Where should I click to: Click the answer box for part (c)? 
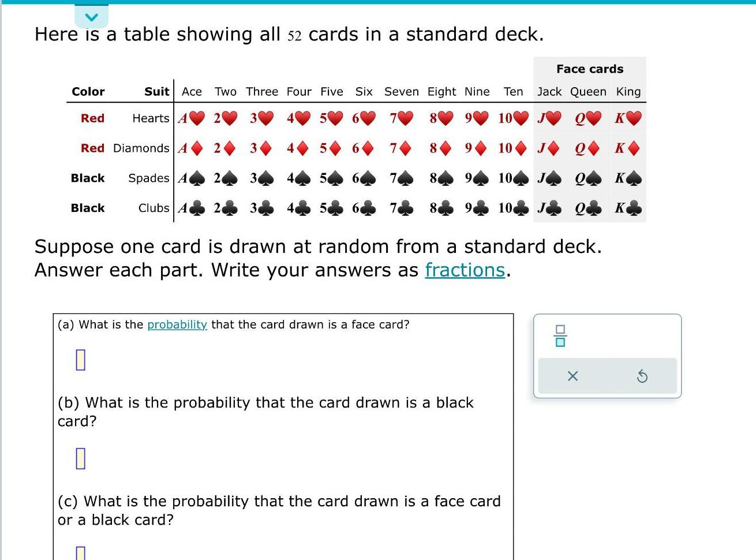pyautogui.click(x=80, y=553)
